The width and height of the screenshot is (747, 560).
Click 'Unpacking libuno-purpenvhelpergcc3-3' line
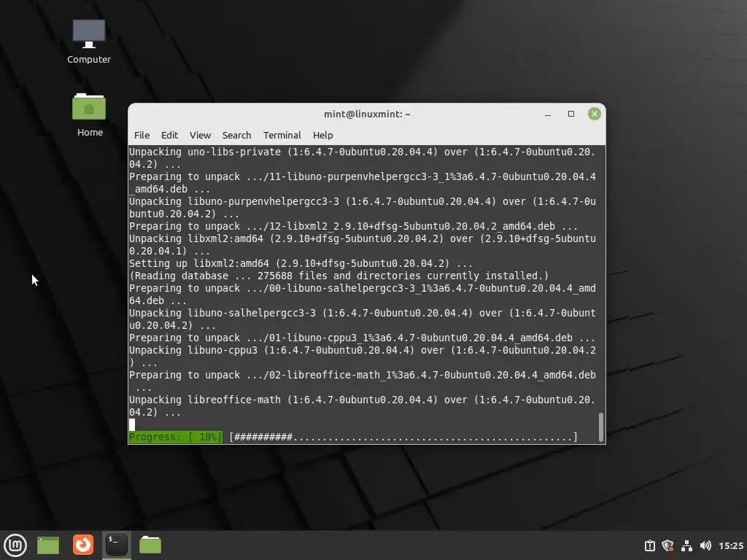coord(362,207)
